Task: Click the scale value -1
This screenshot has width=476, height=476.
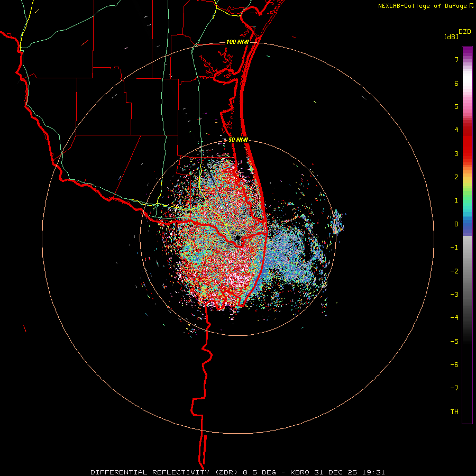Action: [x=454, y=248]
